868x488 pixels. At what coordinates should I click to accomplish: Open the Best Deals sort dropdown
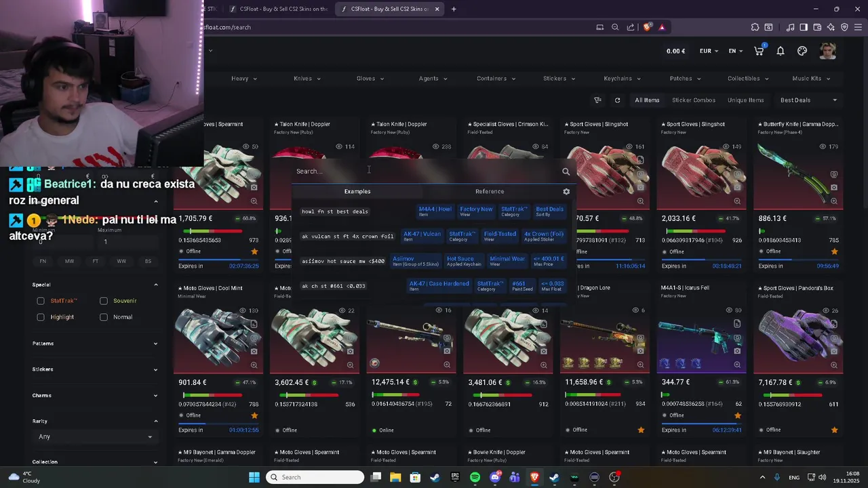(808, 100)
